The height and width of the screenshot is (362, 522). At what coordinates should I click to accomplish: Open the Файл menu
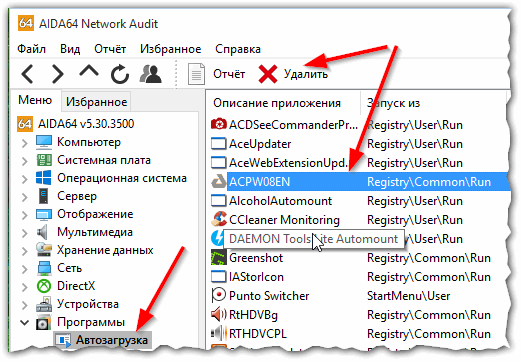pos(31,49)
